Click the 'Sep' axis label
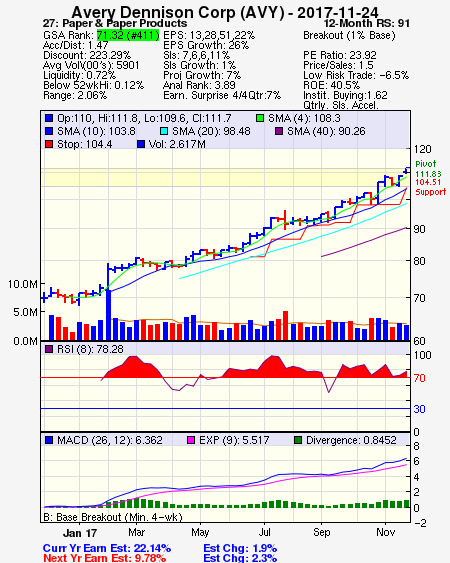This screenshot has width=450, height=563. click(321, 532)
